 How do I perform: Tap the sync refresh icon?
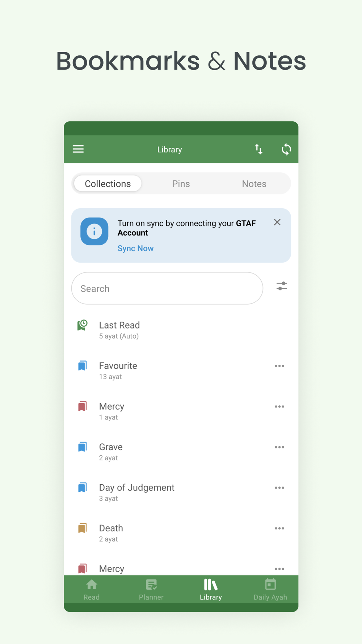286,149
